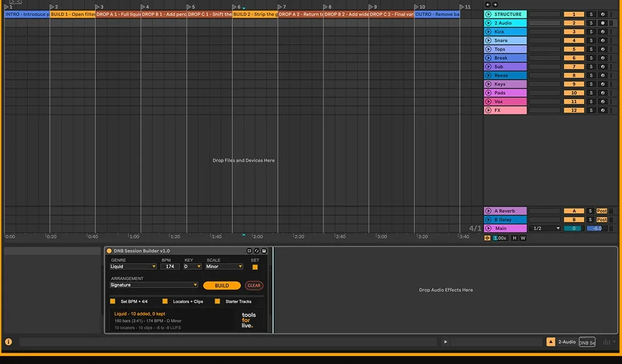Click the 1.00x zoom value box
622x364 pixels.
coord(500,238)
